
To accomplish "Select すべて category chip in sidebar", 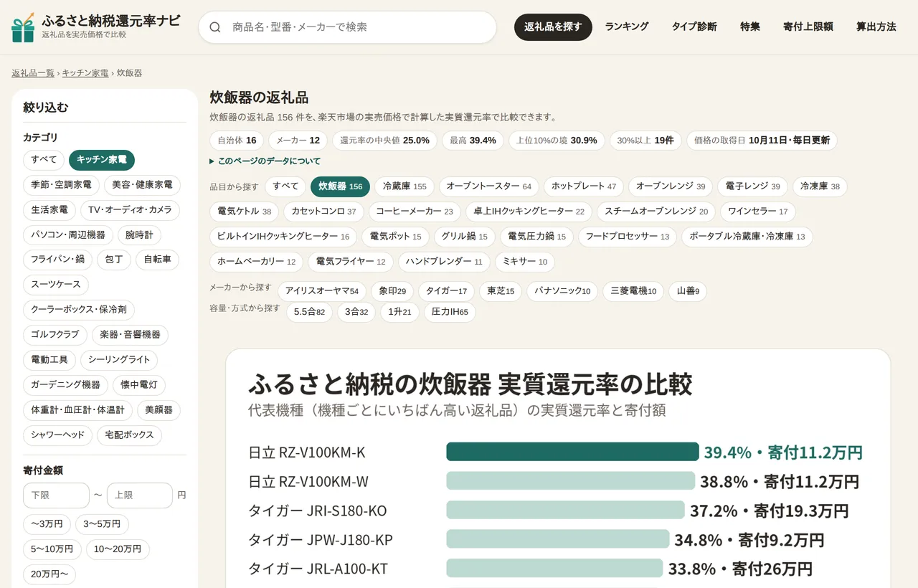I will coord(44,160).
